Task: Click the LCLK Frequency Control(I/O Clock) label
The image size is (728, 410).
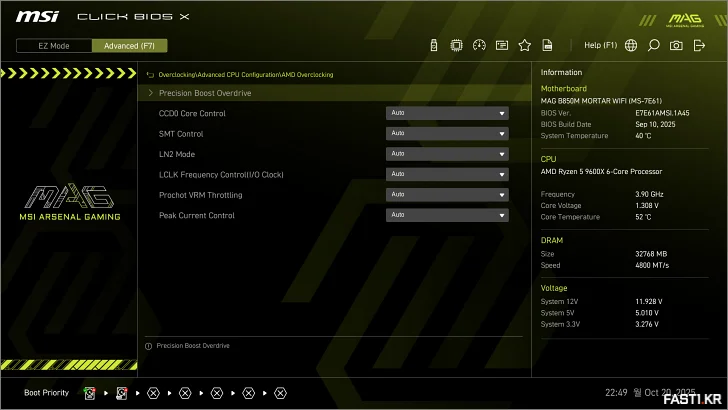Action: point(221,175)
